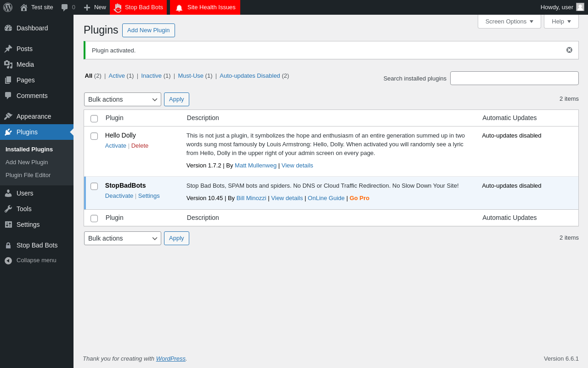588x368 pixels.
Task: Click the StopBadBots plugin name
Action: coord(125,185)
